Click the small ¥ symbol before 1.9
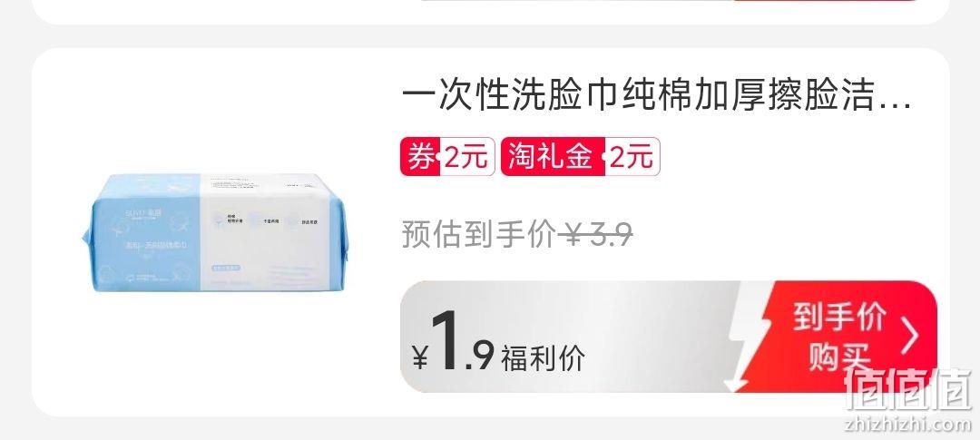Image resolution: width=980 pixels, height=440 pixels. point(421,358)
